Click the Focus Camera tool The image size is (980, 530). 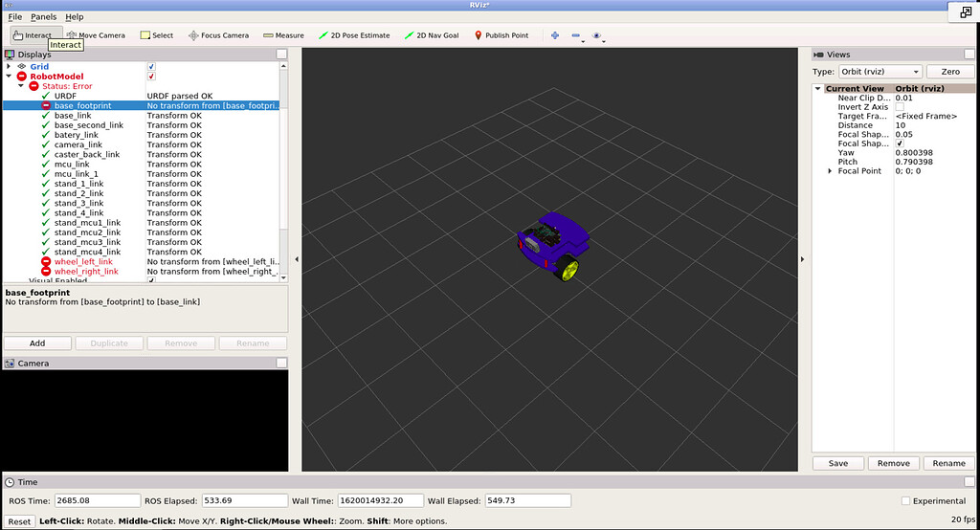tap(219, 35)
